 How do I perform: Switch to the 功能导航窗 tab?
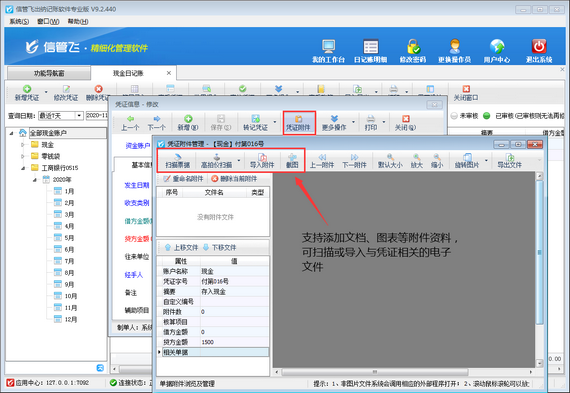(49, 73)
